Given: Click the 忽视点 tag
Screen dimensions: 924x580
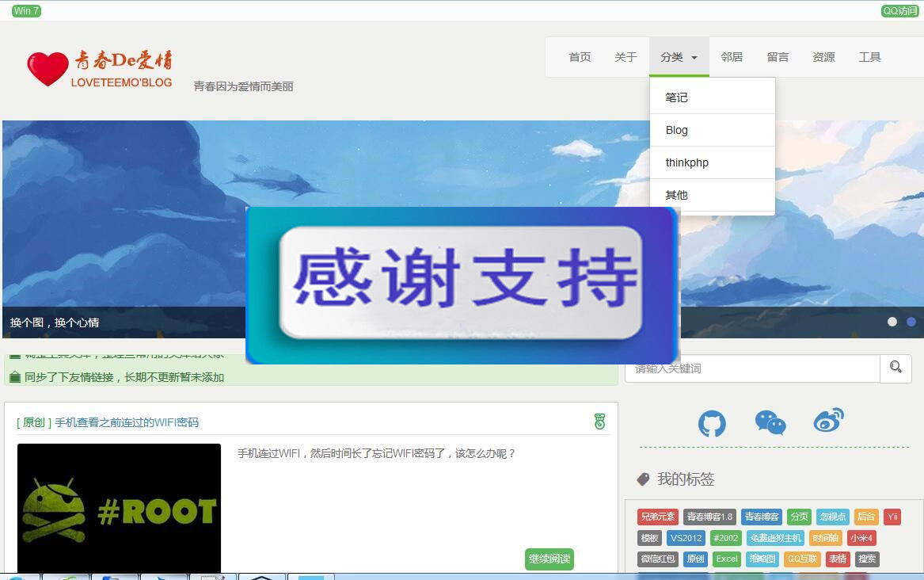Looking at the screenshot, I should pyautogui.click(x=833, y=517).
